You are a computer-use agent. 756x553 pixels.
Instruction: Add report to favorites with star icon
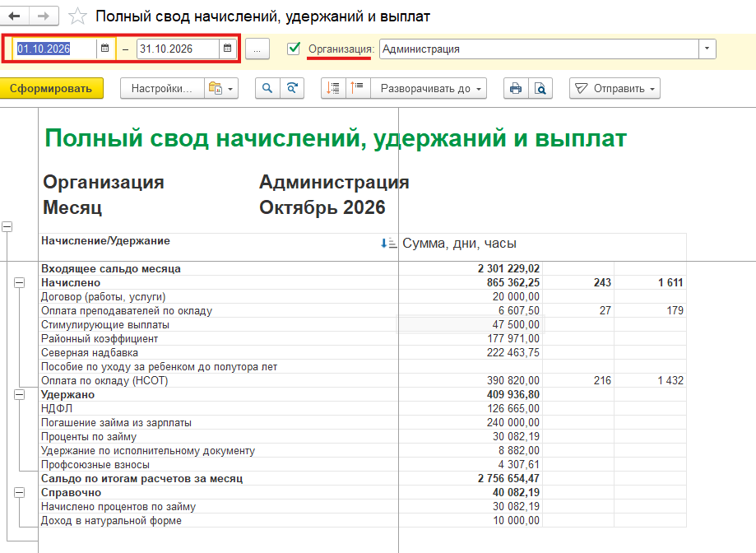[x=77, y=16]
